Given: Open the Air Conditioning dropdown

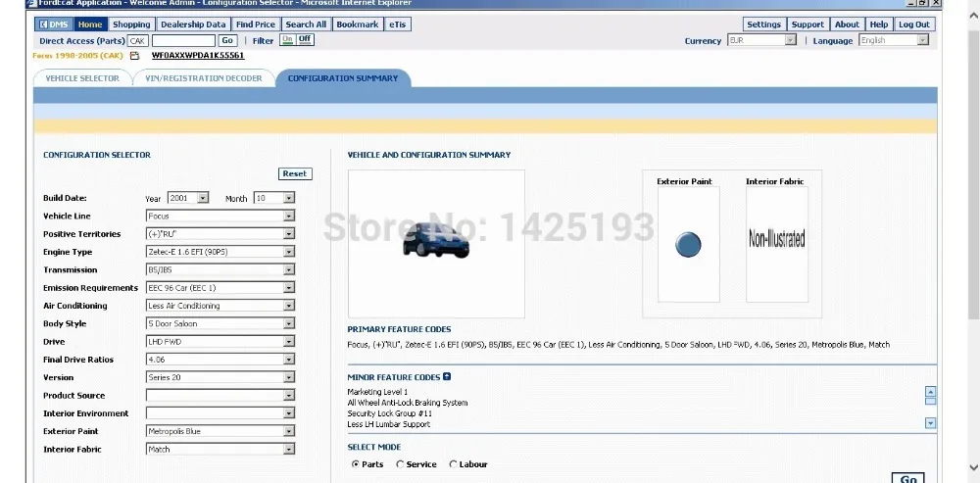Looking at the screenshot, I should click(220, 306).
